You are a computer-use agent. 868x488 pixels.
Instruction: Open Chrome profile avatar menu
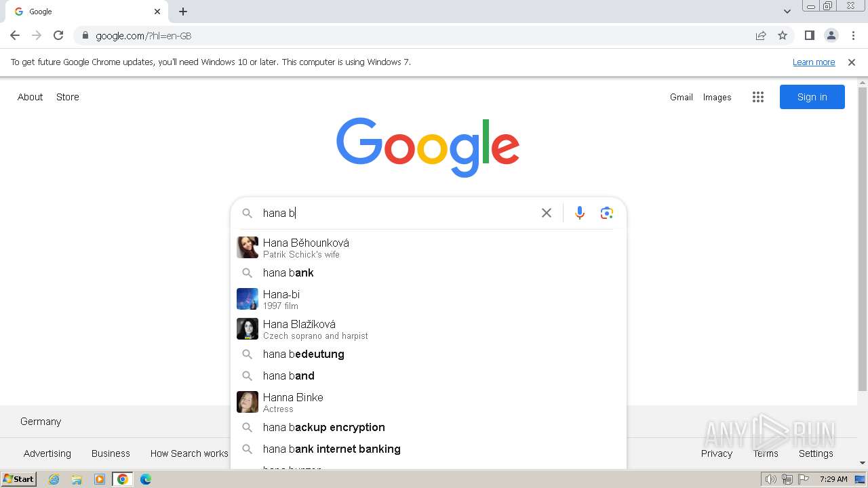[831, 35]
